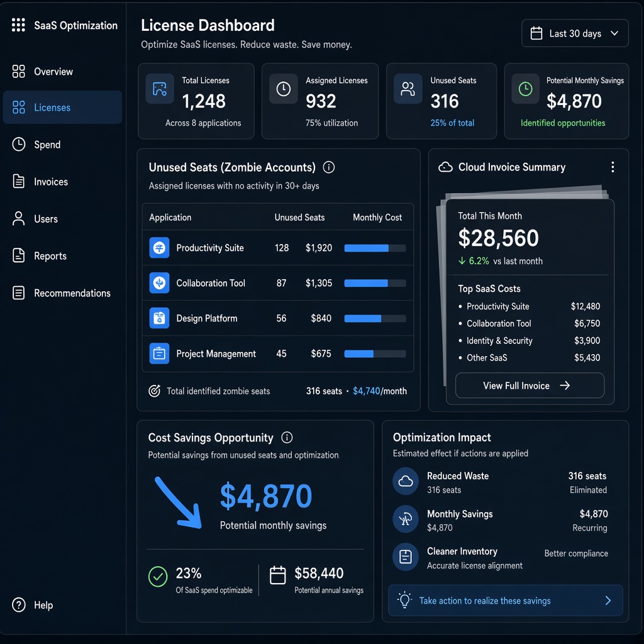644x644 pixels.
Task: Click the 1,248 total licenses value
Action: [x=204, y=101]
